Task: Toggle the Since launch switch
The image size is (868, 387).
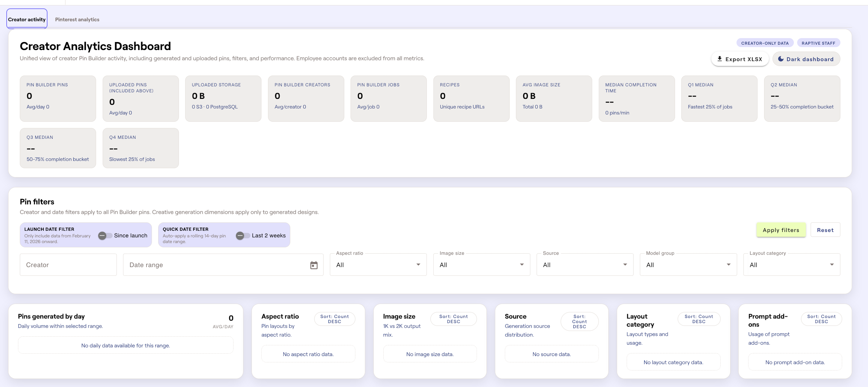Action: [105, 235]
